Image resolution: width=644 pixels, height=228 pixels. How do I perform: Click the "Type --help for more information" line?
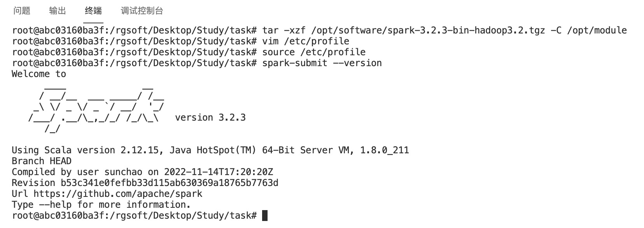click(101, 205)
